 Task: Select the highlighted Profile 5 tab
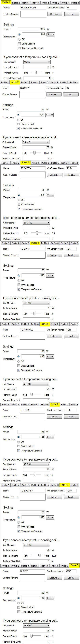tap(45, 324)
